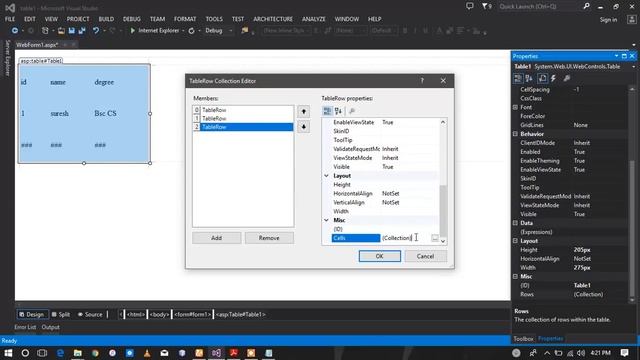640x360 pixels.
Task: Open feedback speech bubble icon
Action: [x=470, y=6]
